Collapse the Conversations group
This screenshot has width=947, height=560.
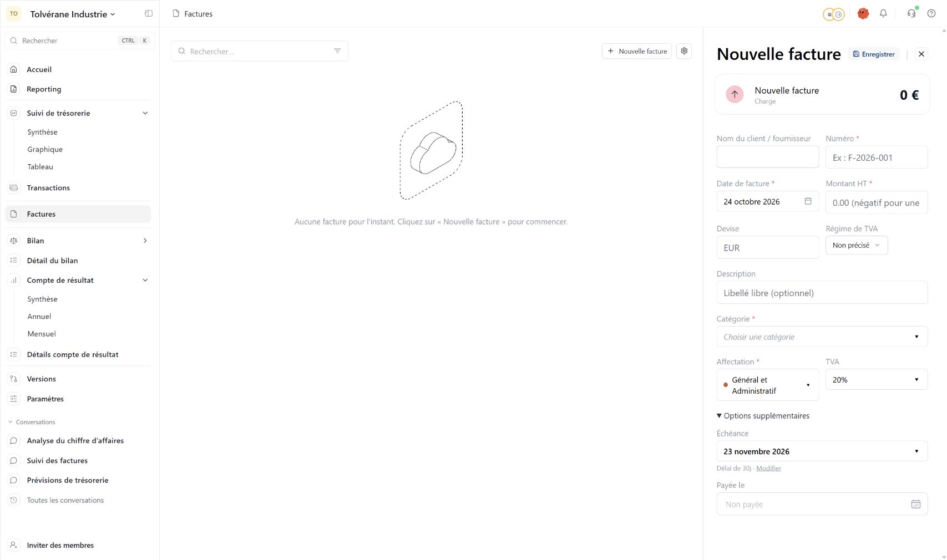point(32,422)
